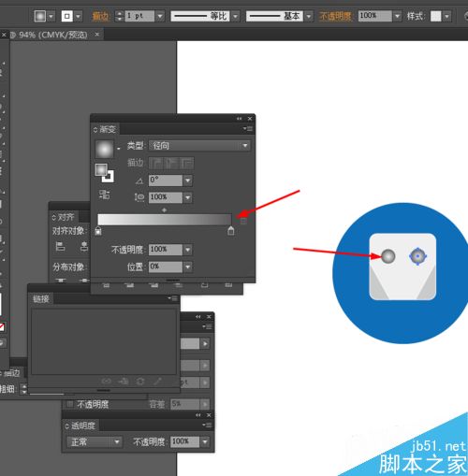Open the gradient stop opacity dropdown arrow
The width and height of the screenshot is (468, 476).
coord(187,250)
